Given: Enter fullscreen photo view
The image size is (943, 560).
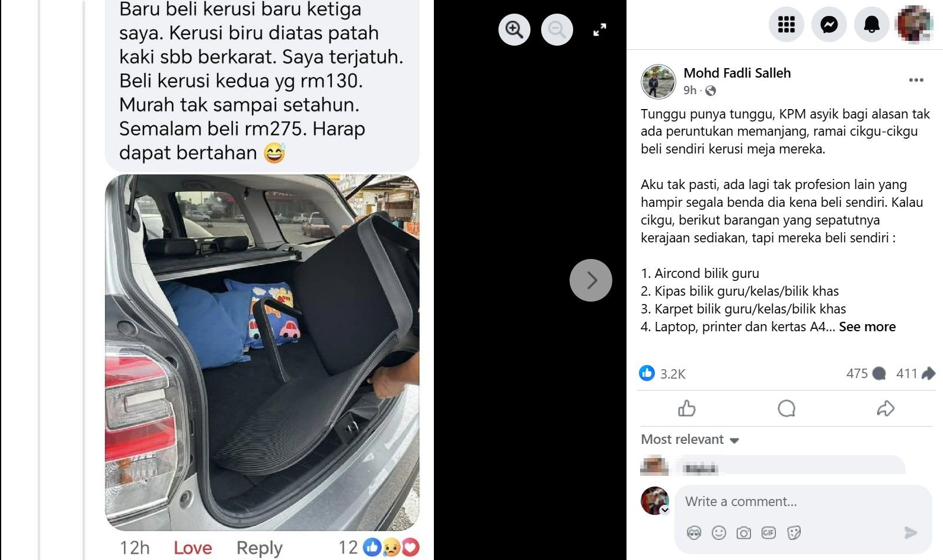Looking at the screenshot, I should coord(600,30).
